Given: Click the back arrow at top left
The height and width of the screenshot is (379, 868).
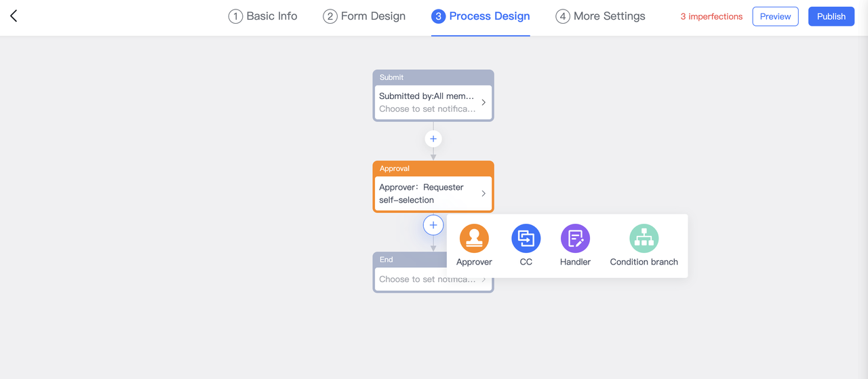Looking at the screenshot, I should tap(14, 16).
